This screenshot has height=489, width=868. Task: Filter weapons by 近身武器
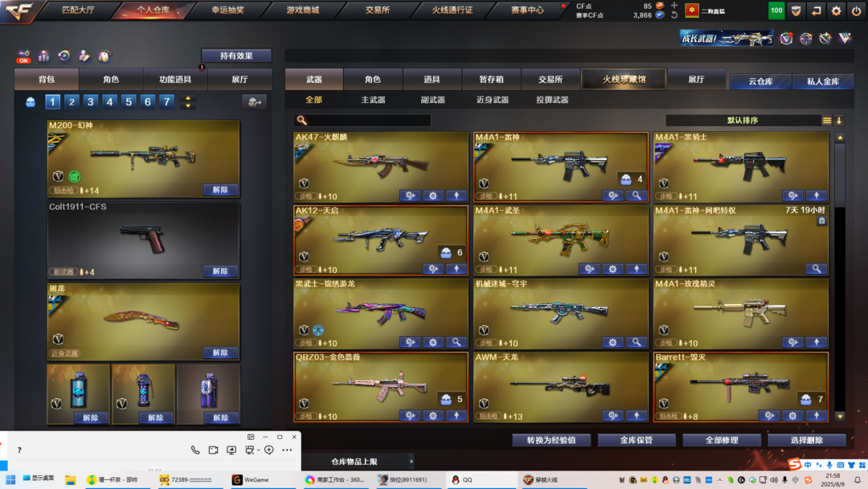point(493,101)
